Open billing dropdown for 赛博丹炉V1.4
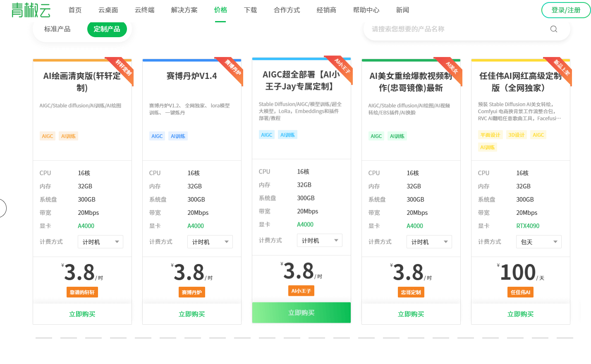 pos(210,242)
